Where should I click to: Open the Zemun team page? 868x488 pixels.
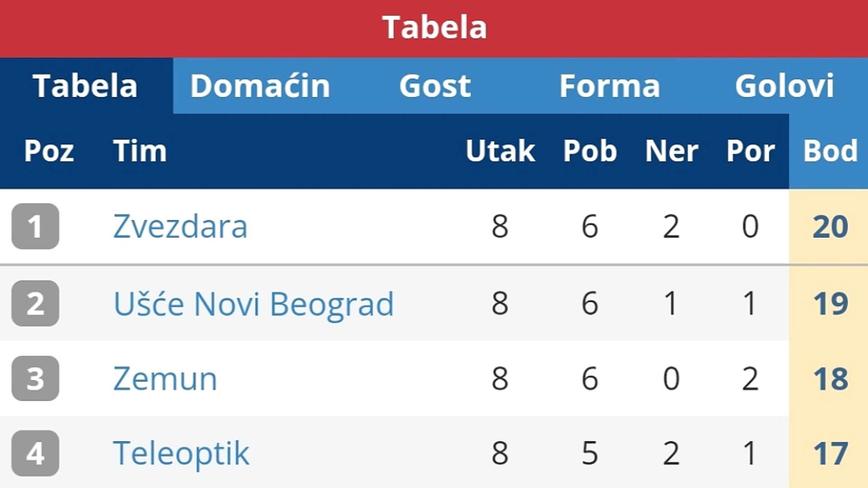click(165, 379)
